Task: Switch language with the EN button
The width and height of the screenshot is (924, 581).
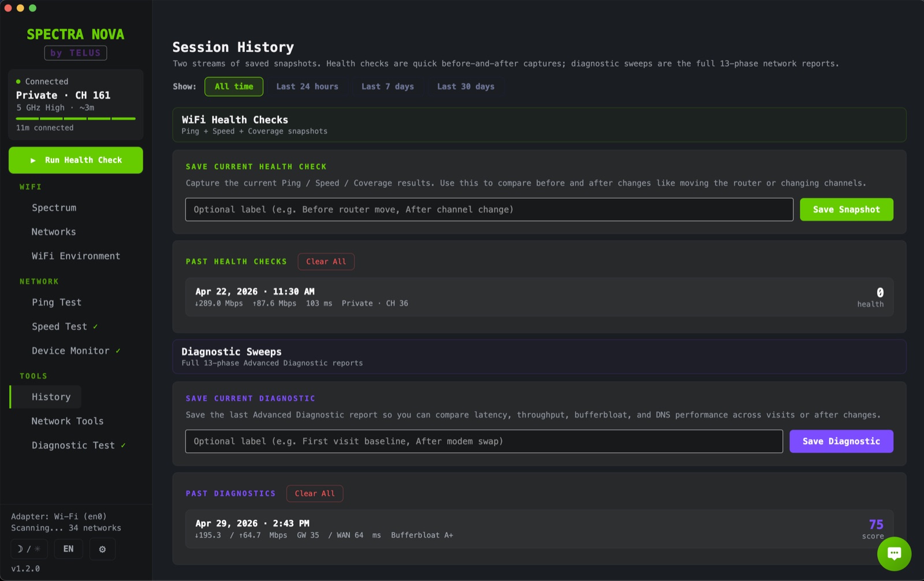Action: 69,549
